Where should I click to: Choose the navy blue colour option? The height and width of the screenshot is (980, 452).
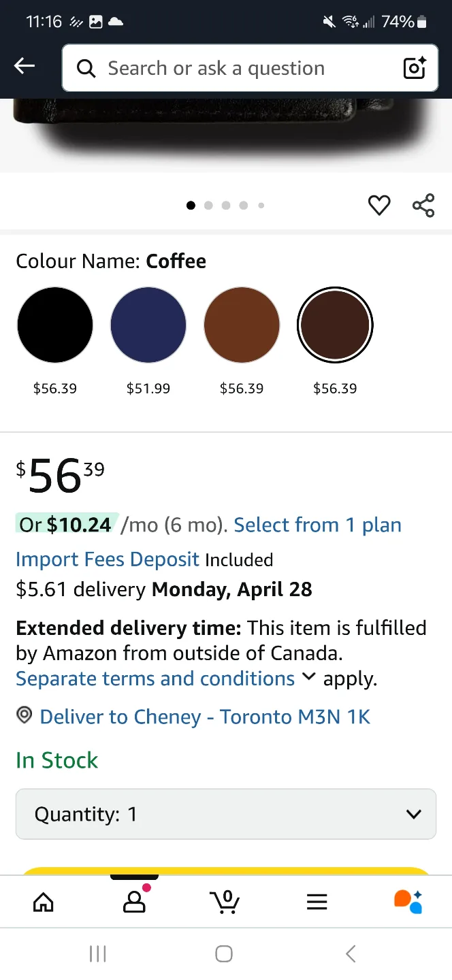coord(148,325)
